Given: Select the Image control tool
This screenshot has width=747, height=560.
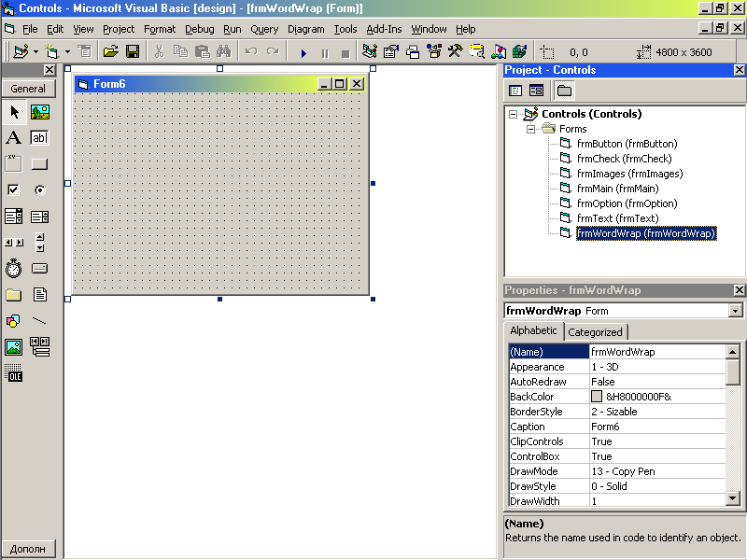Looking at the screenshot, I should tap(14, 347).
